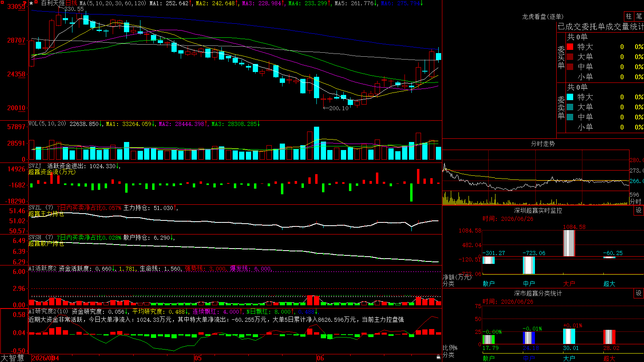This screenshot has height=362, width=644.
Task: Click the lock icon at the chart's bottom right
Action: 439,357
